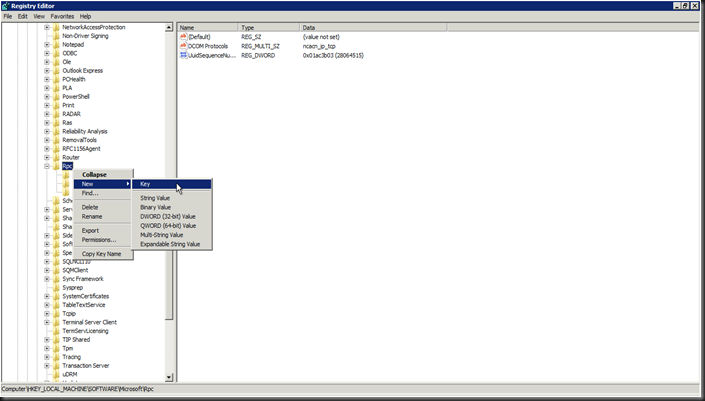Screen dimensions: 705x401
Task: Click the TermServLicensing folder icon
Action: [56, 331]
